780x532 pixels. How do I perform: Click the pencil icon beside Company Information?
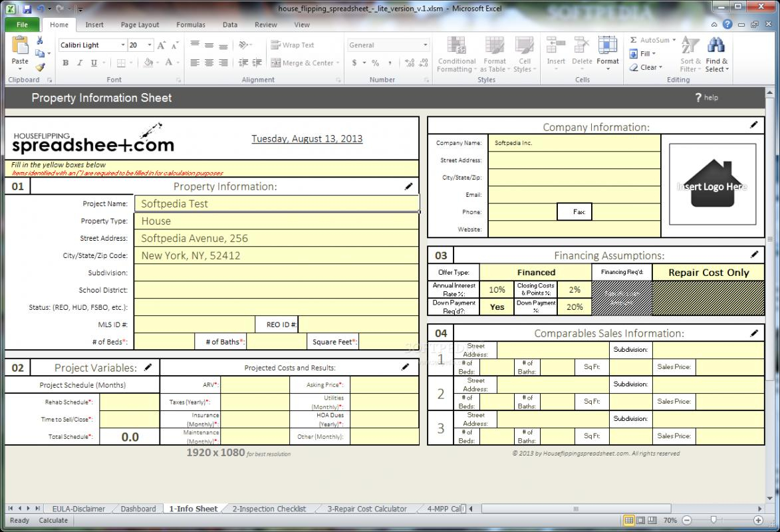click(753, 125)
